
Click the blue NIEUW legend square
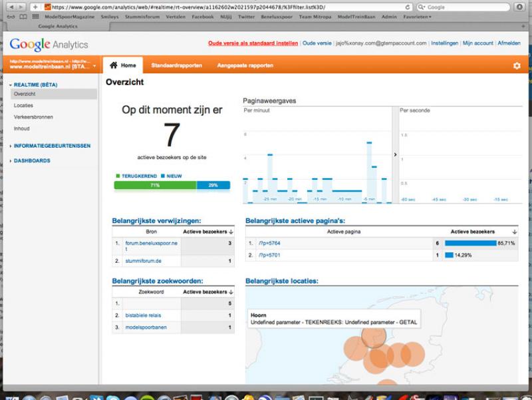coord(163,176)
